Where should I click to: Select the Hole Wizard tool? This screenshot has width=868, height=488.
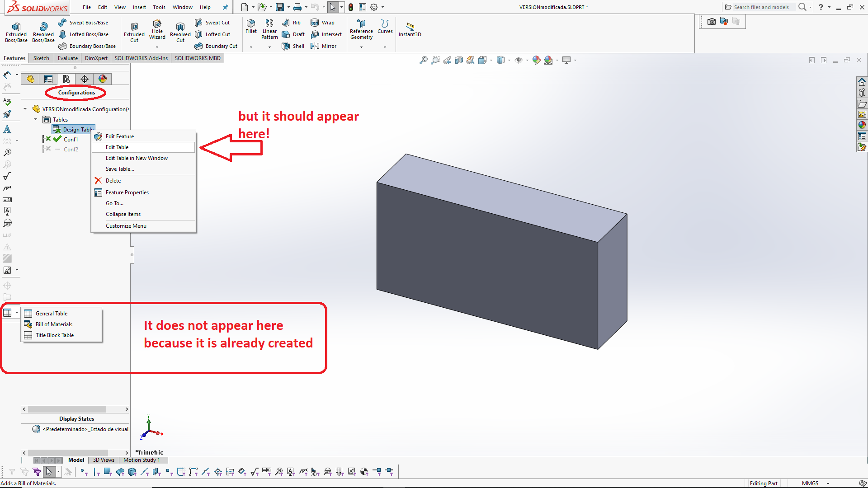tap(157, 24)
